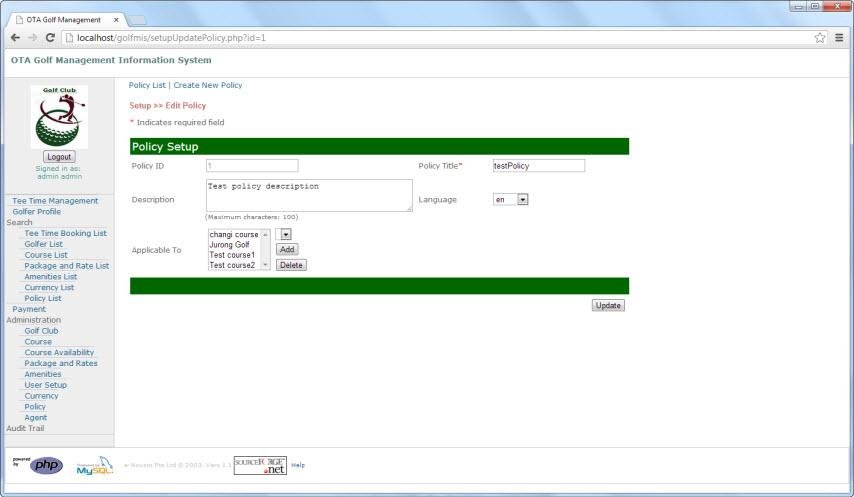Screen dimensions: 854x497
Task: Open Agent in sidebar
Action: pos(35,418)
